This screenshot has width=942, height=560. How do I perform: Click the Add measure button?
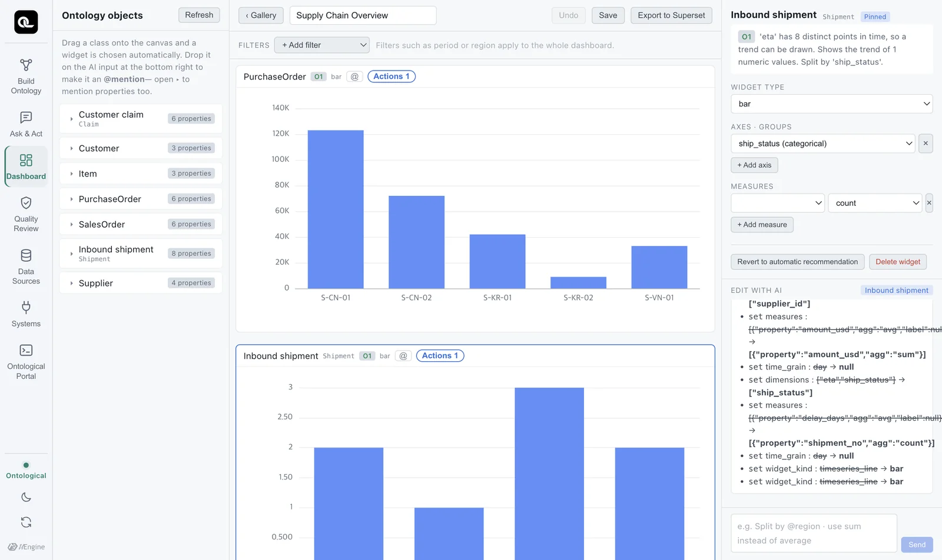762,225
